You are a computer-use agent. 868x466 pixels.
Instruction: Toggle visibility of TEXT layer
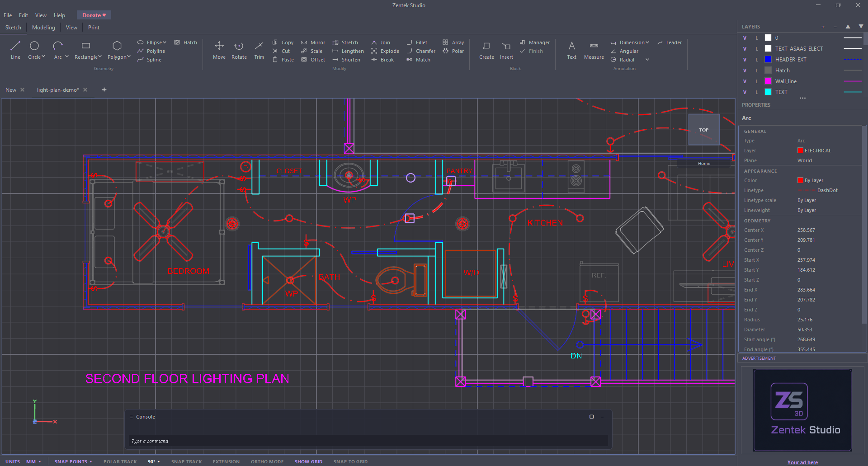745,92
